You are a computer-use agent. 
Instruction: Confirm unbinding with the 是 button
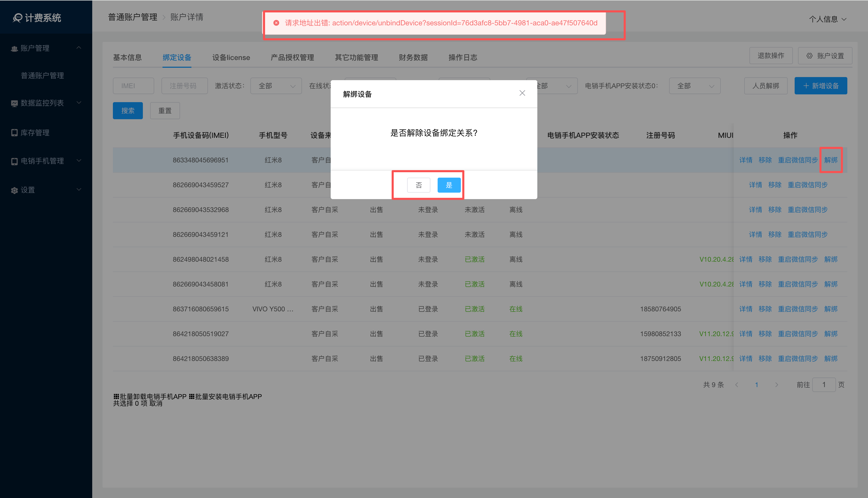pyautogui.click(x=449, y=185)
